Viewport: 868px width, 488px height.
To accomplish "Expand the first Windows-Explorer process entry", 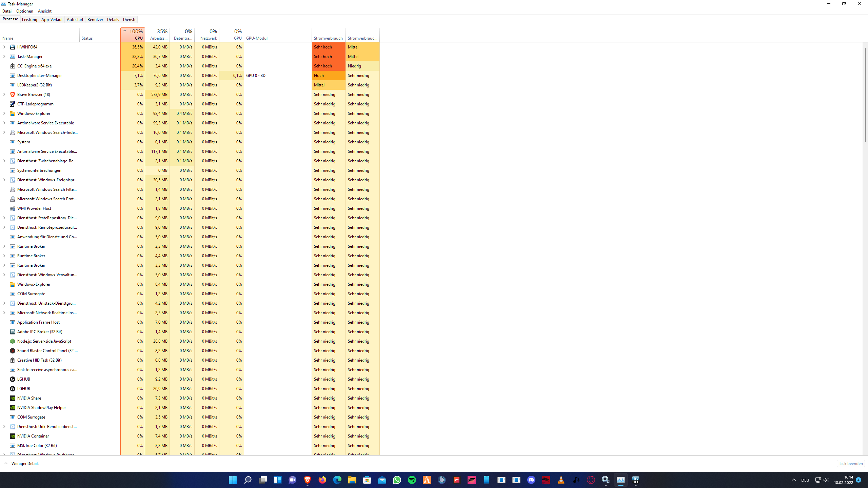I will point(4,114).
